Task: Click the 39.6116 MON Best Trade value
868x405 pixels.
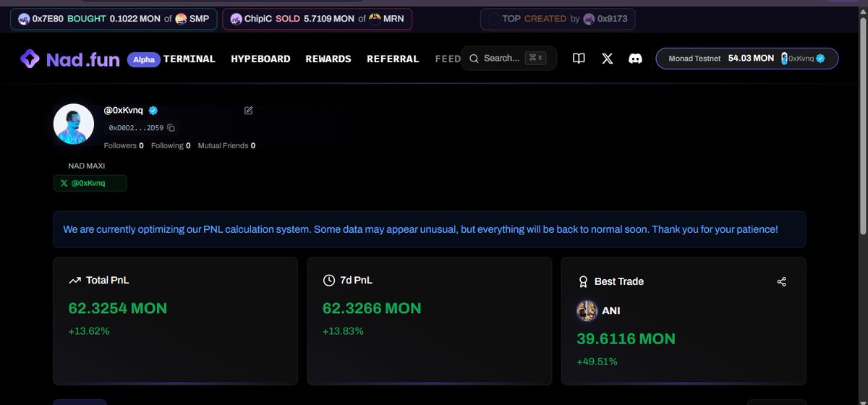Action: click(626, 338)
